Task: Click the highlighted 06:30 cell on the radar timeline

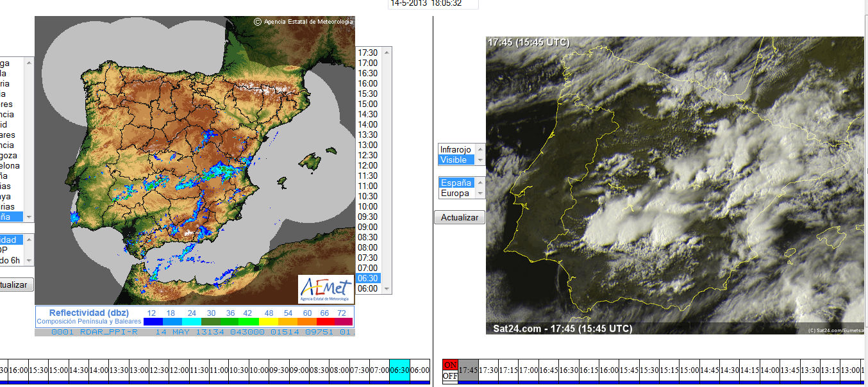Action: tap(399, 370)
